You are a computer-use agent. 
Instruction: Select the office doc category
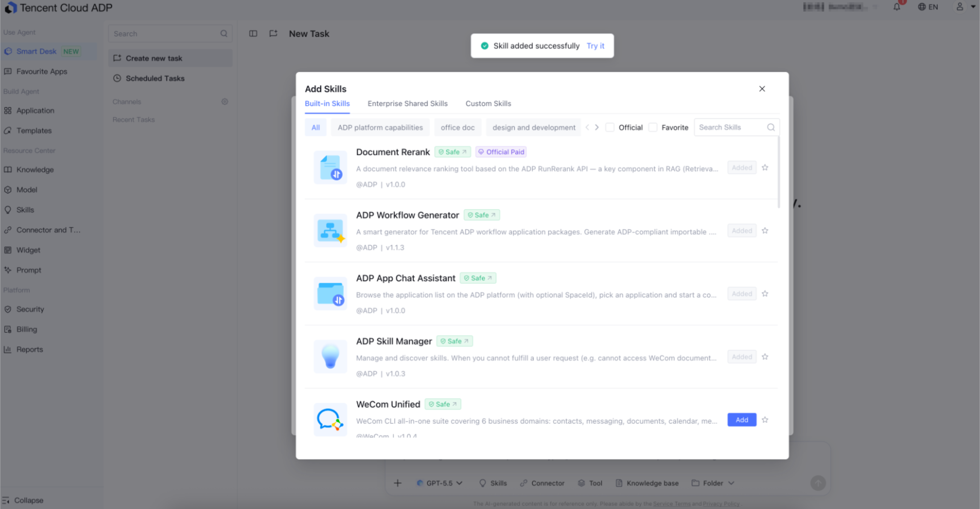click(x=457, y=128)
